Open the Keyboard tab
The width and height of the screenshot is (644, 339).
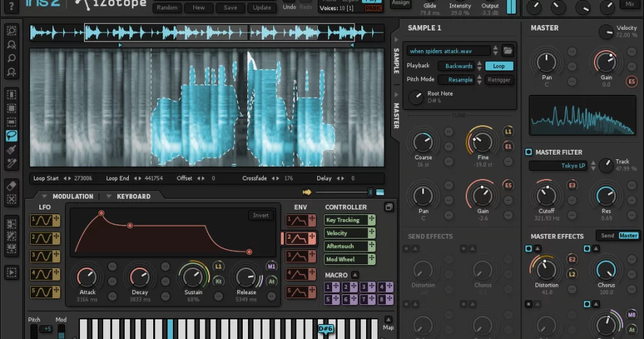point(134,197)
